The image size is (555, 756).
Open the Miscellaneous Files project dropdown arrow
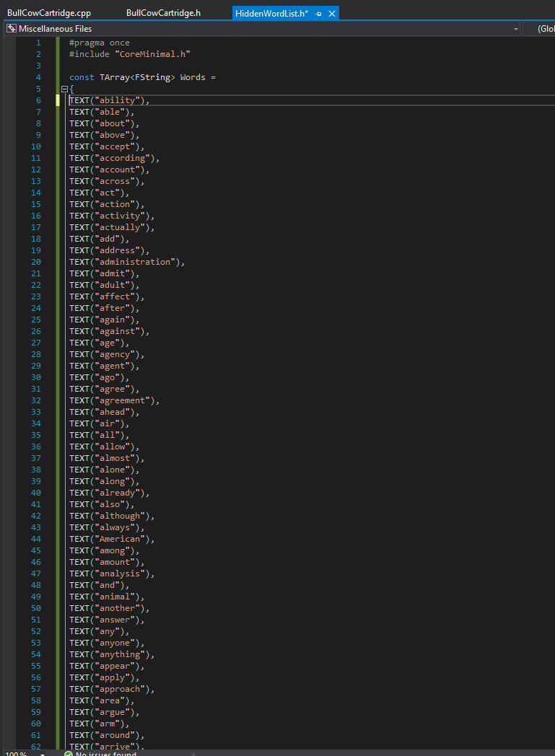point(515,29)
